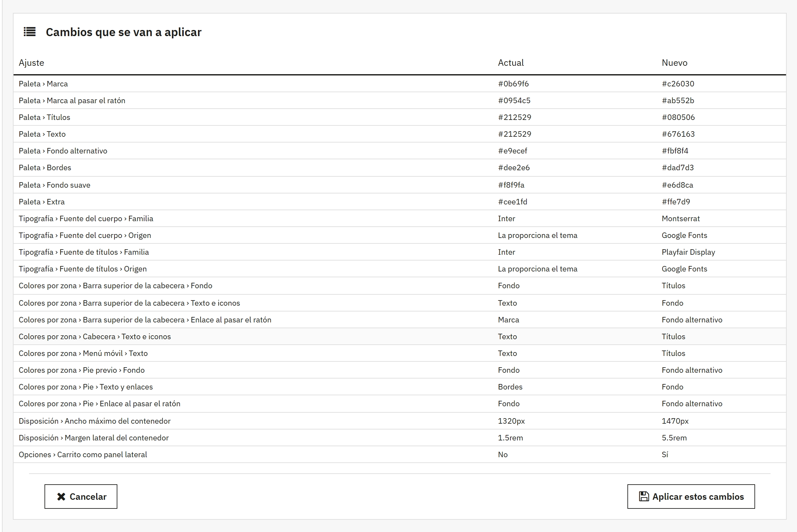Viewport: 797px width, 532px height.
Task: Click the heading 'Cambios que se van a aplicar'
Action: [x=123, y=32]
